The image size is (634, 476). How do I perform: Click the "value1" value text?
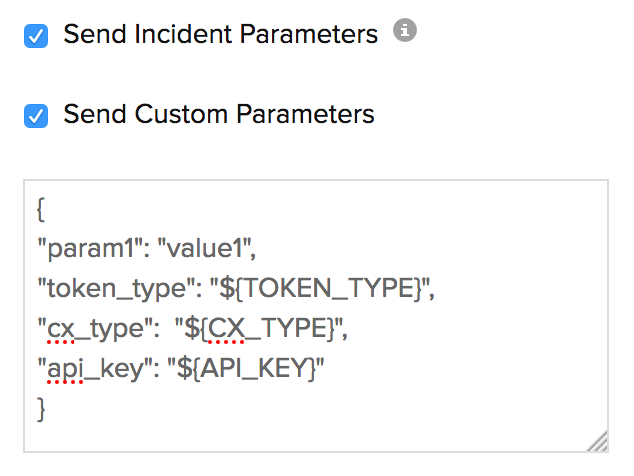(x=213, y=249)
